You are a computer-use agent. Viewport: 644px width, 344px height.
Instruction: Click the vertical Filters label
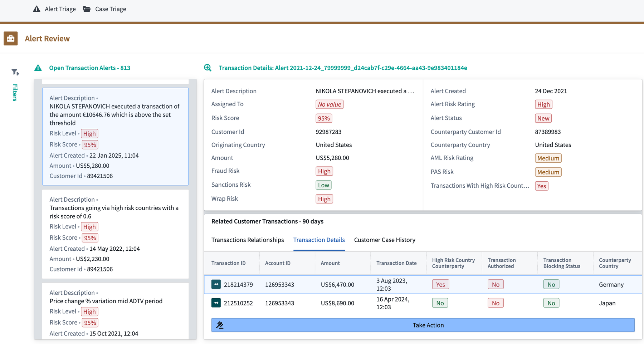point(15,94)
